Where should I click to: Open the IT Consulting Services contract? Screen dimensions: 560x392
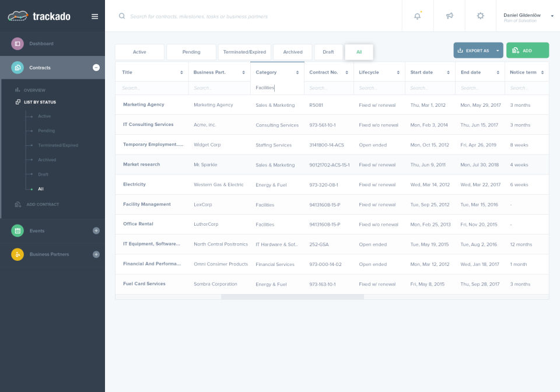coord(148,125)
